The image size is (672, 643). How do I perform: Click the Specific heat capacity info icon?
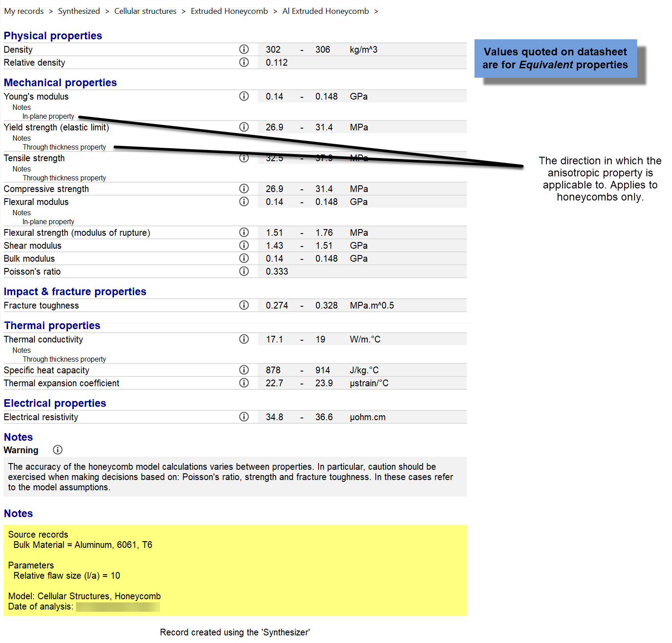pos(244,370)
